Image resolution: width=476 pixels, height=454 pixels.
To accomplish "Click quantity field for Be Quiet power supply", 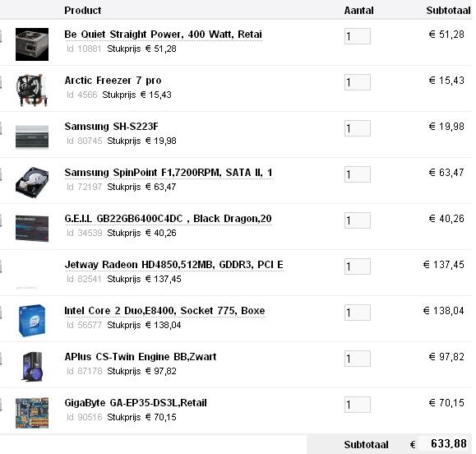I will (x=358, y=36).
